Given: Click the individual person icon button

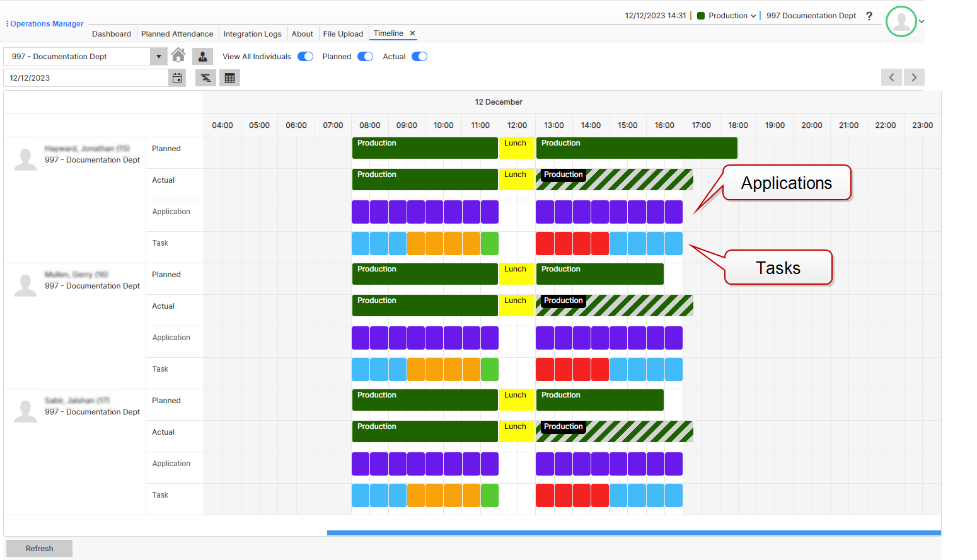Looking at the screenshot, I should coord(202,57).
